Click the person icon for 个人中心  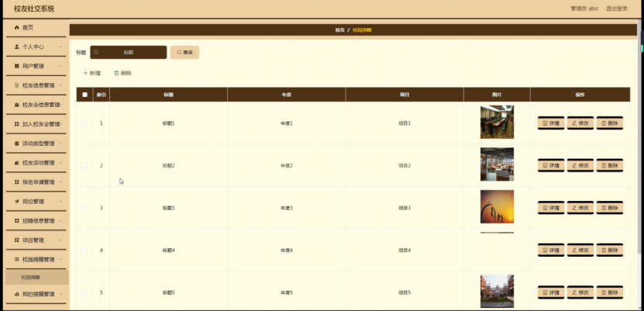coord(17,47)
